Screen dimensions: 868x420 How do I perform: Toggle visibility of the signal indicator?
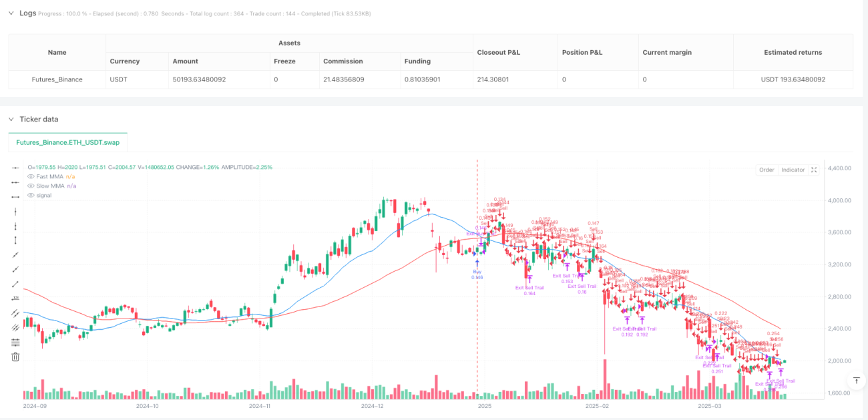(30, 195)
